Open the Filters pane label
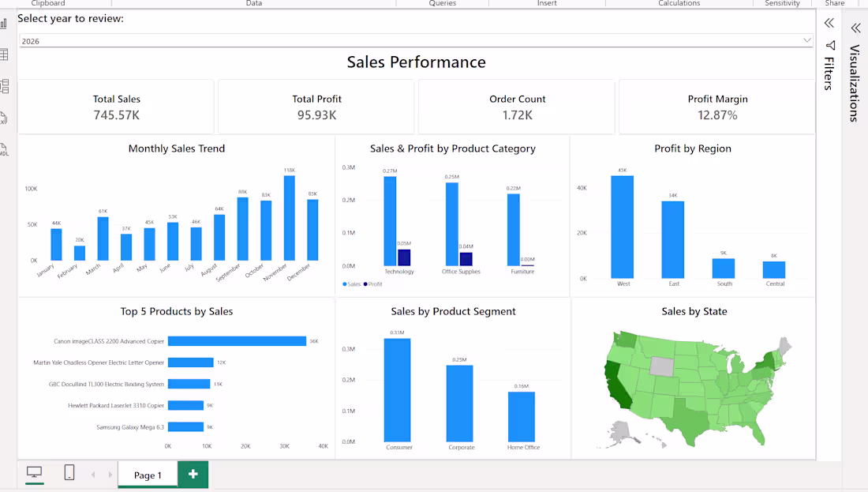This screenshot has width=868, height=492. 829,73
